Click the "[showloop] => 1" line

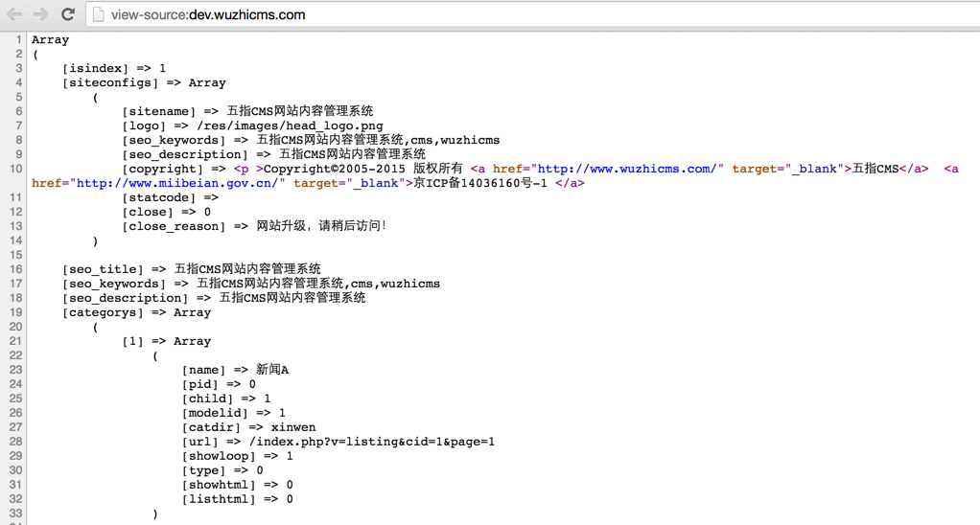tap(238, 456)
